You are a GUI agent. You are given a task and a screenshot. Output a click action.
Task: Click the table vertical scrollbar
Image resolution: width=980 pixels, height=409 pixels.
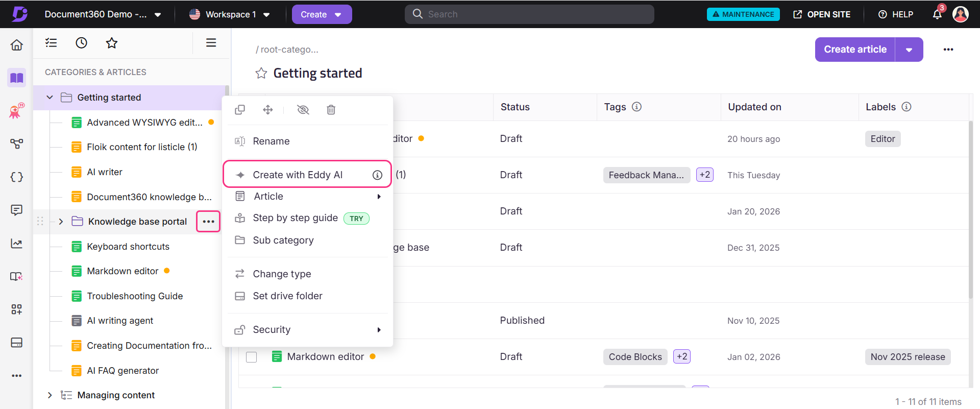pyautogui.click(x=971, y=209)
